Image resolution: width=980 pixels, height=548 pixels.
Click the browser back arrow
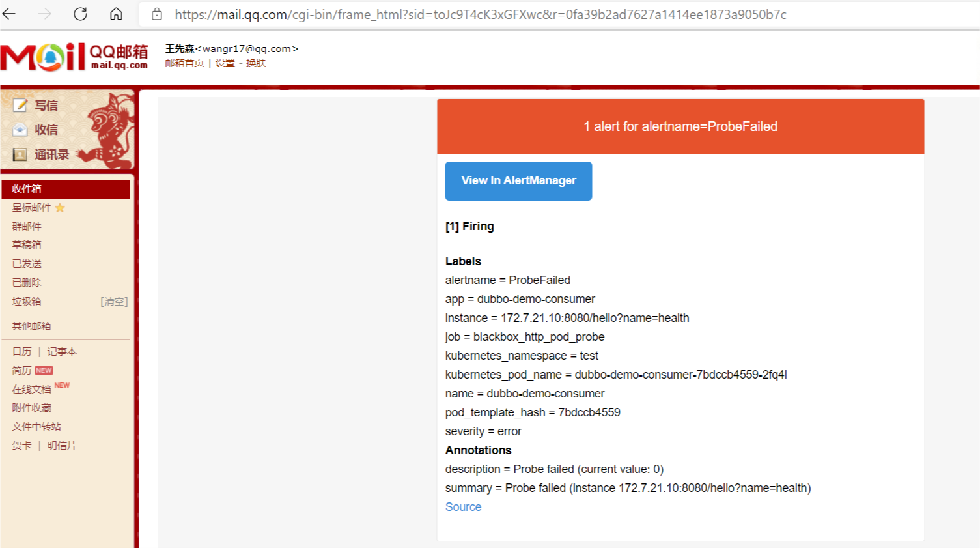point(9,14)
